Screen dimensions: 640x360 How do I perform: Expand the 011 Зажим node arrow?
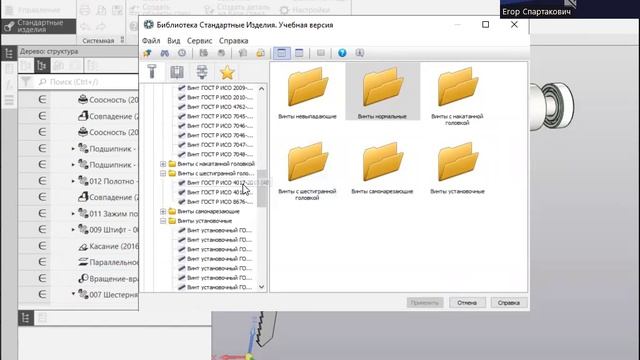pyautogui.click(x=73, y=213)
